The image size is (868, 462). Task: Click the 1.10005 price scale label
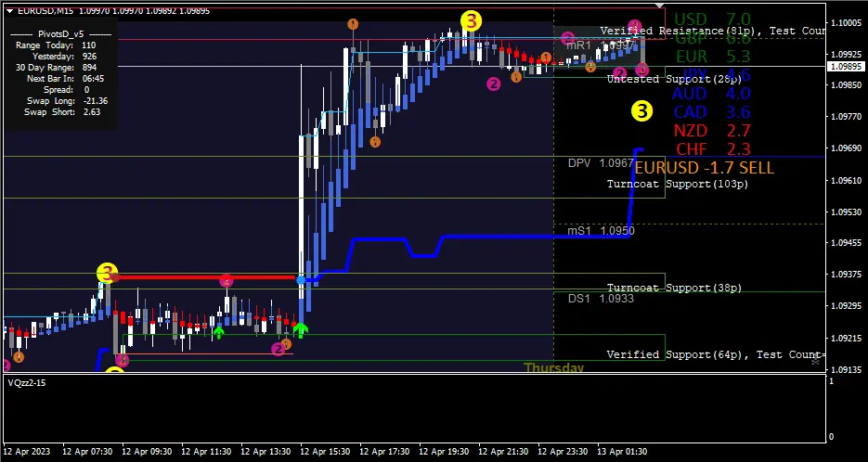point(846,22)
